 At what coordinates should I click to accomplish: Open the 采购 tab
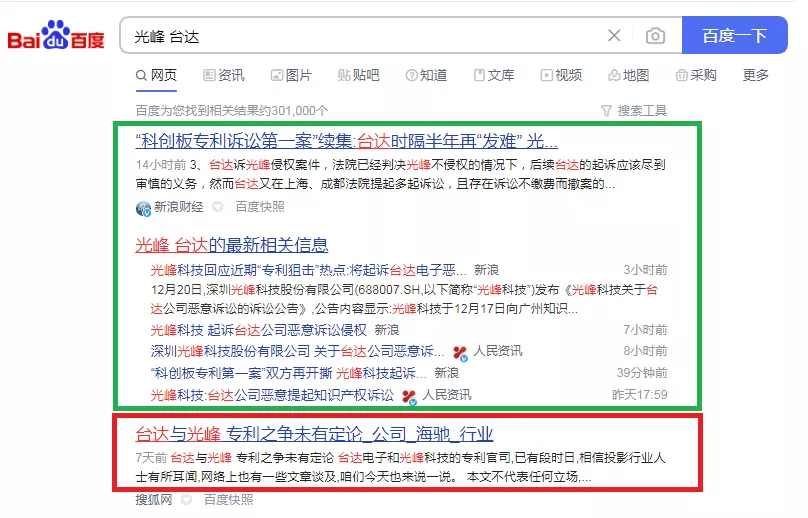click(x=696, y=75)
